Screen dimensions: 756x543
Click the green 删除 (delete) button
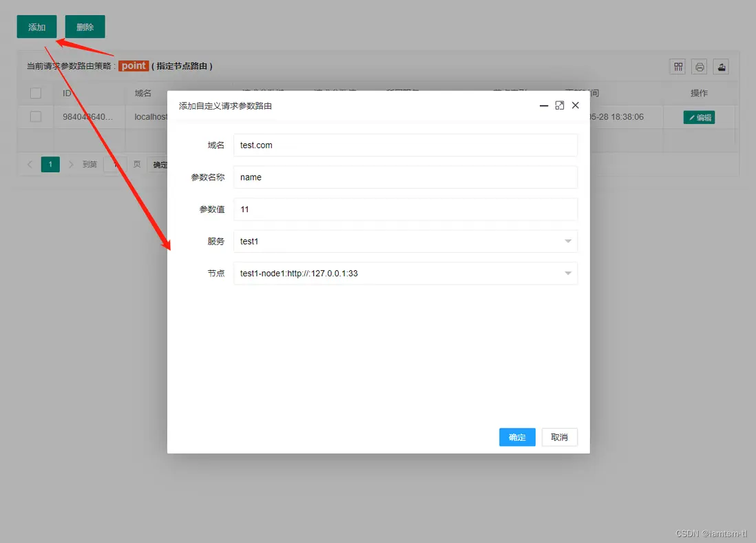point(85,27)
